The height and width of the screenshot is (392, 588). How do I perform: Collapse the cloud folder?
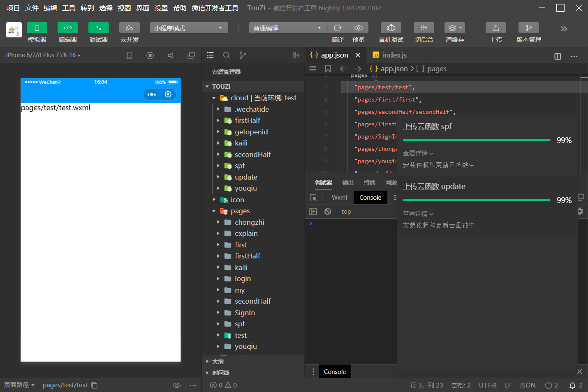coord(214,98)
